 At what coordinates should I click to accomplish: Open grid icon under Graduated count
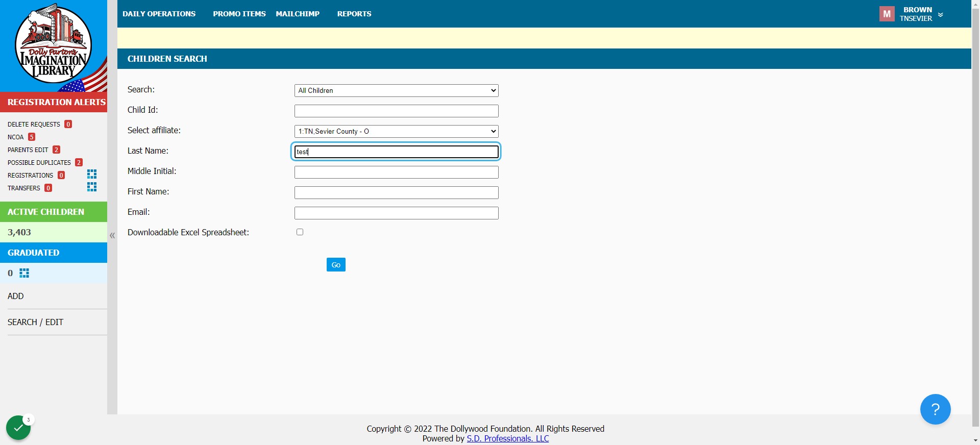point(24,273)
